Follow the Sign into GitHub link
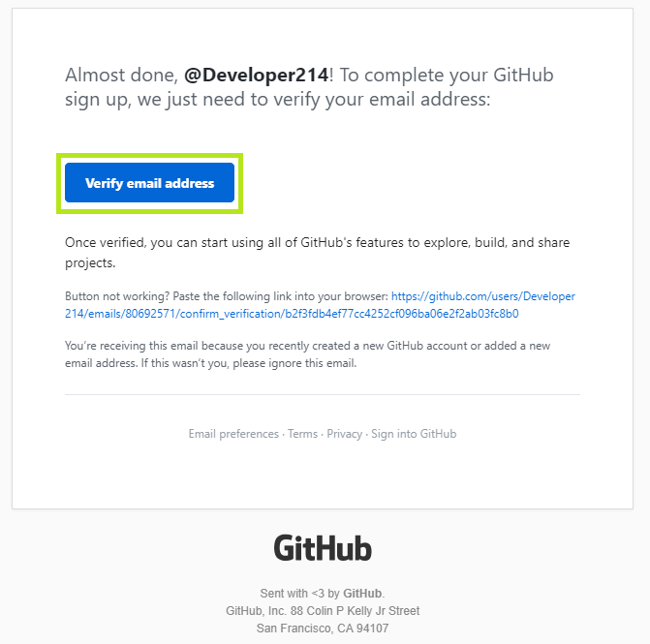Screen dimensions: 650x644 point(414,434)
